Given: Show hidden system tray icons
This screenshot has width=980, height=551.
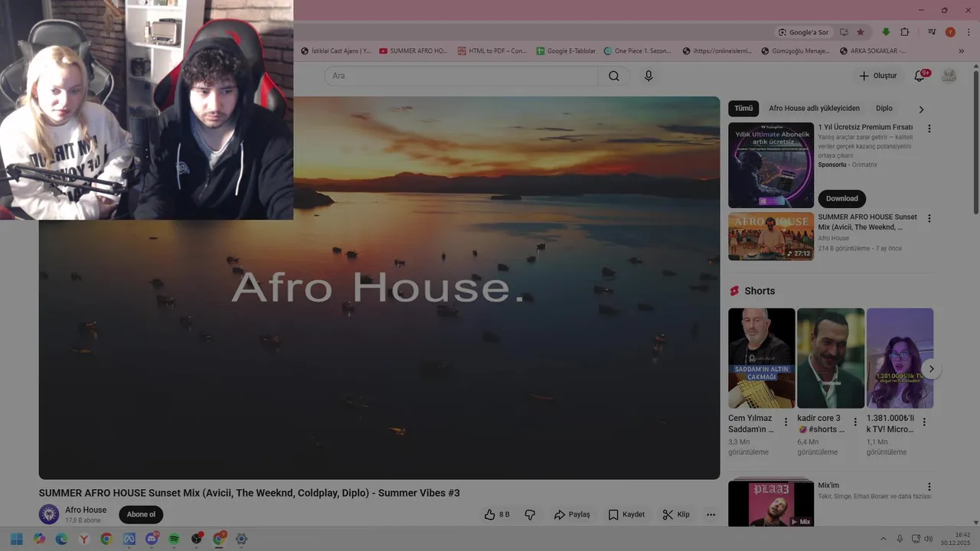Looking at the screenshot, I should pyautogui.click(x=883, y=539).
